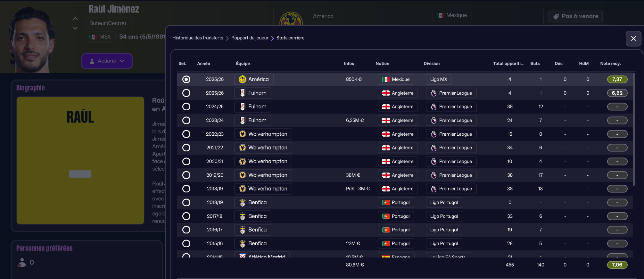Select the 2024/25 Fulham season radio button
This screenshot has width=644, height=279.
(x=186, y=106)
